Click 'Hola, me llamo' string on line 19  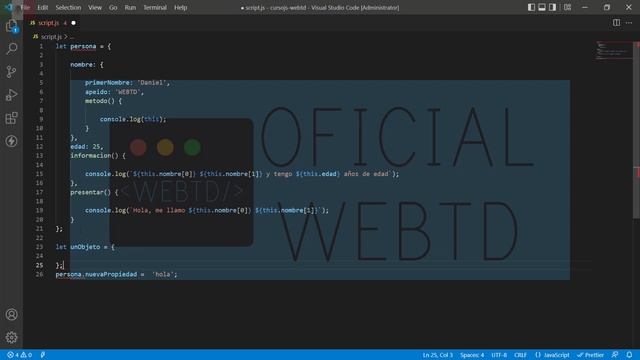coord(158,211)
